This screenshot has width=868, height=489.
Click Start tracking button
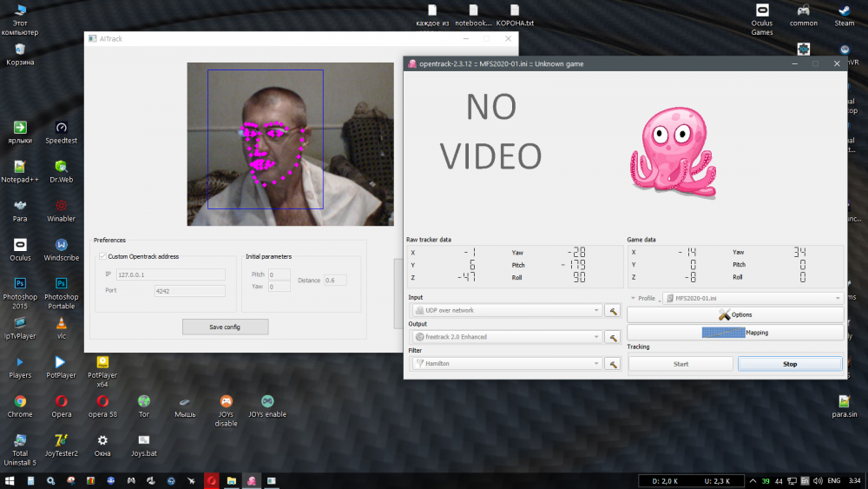click(681, 365)
